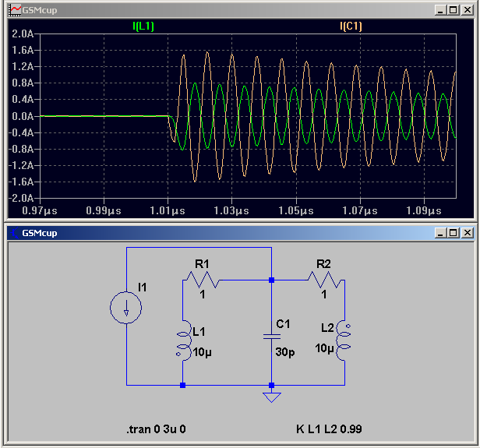Click the C1 capacitor symbol

pos(271,337)
